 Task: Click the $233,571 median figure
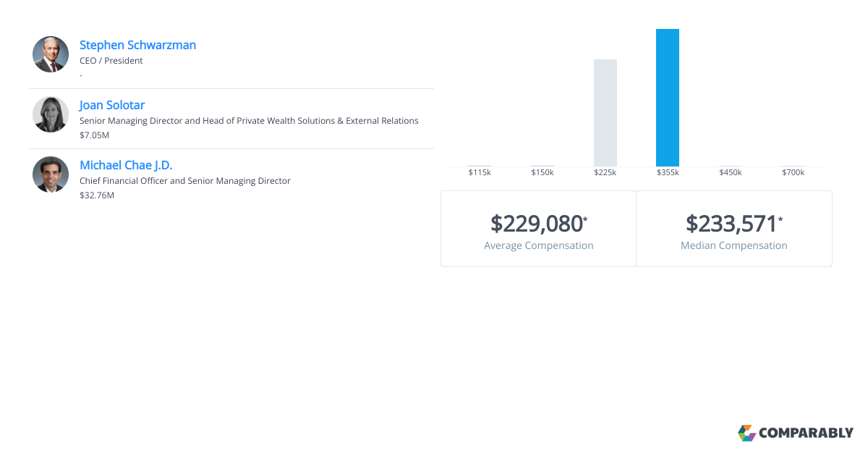click(731, 224)
